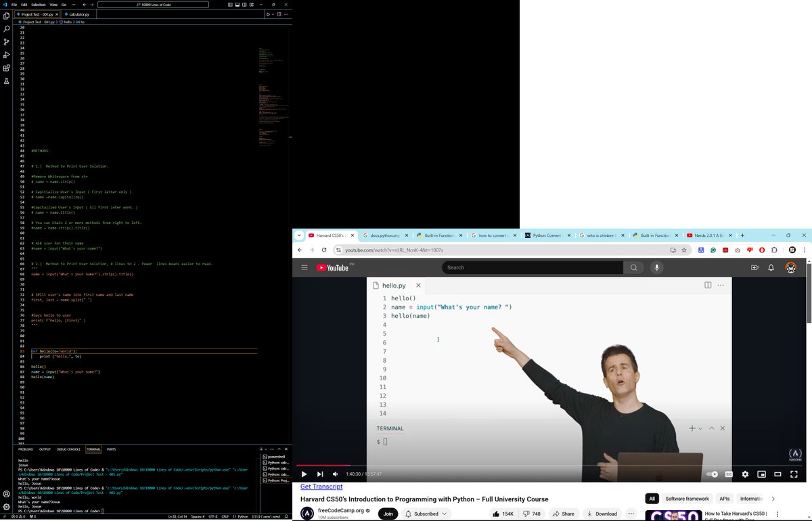Seek on the video progress bar
Viewport: 812px width, 521px height.
coord(551,466)
